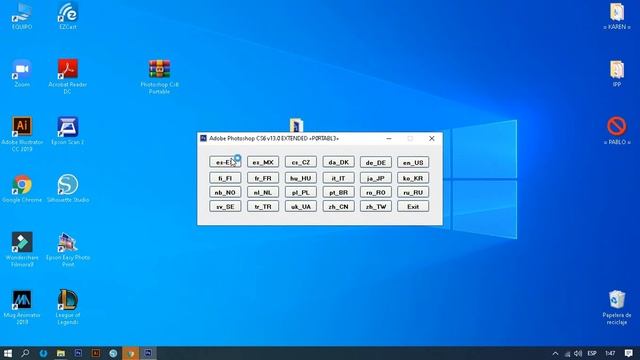
Task: Select the Photoshop CS6 Portable archive icon
Action: 160,77
